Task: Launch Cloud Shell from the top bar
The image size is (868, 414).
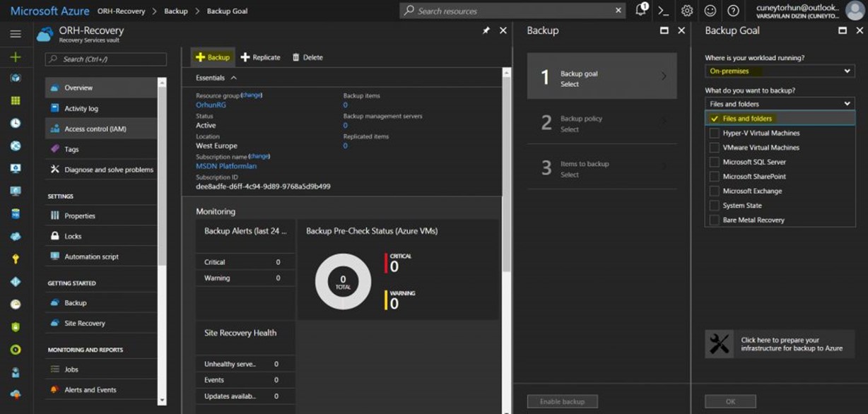Action: (x=663, y=11)
